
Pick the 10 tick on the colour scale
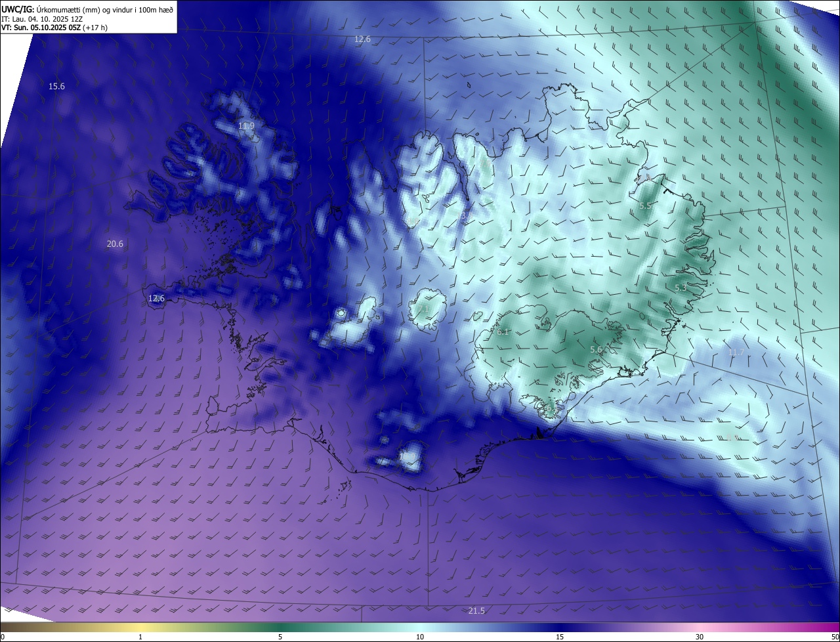[420, 637]
